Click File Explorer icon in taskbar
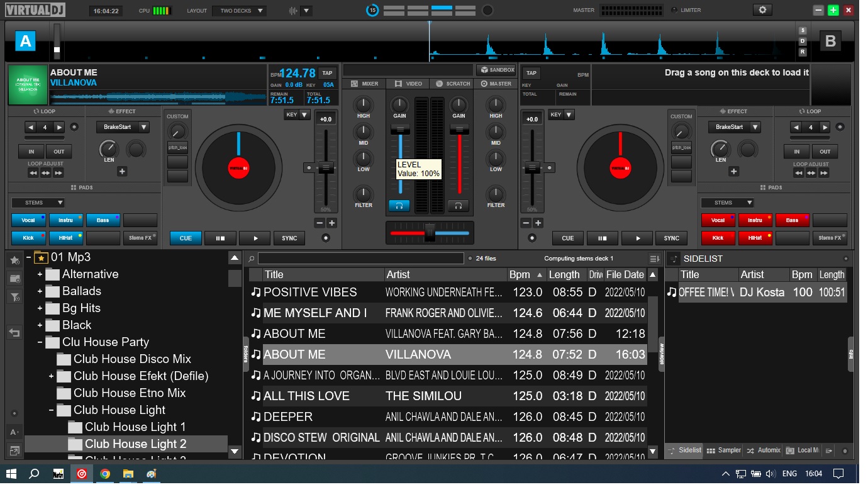The height and width of the screenshot is (492, 868). [128, 474]
